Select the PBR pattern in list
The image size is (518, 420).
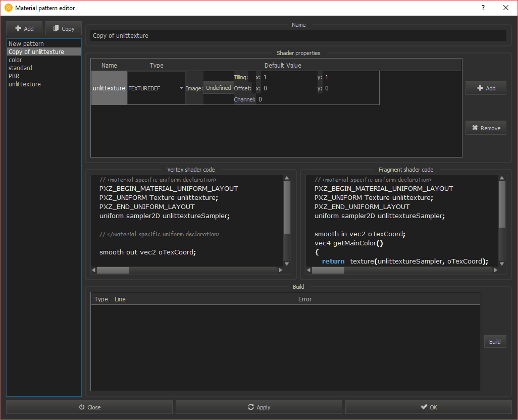click(14, 76)
